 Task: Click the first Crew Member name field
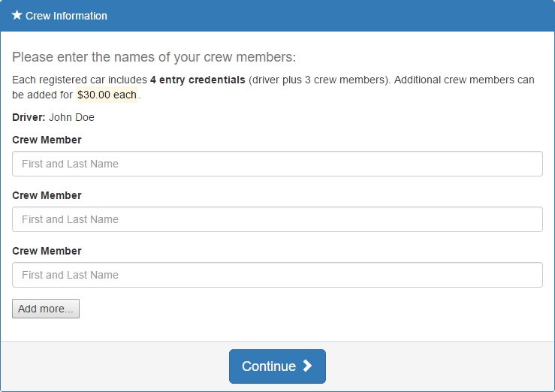click(x=277, y=164)
